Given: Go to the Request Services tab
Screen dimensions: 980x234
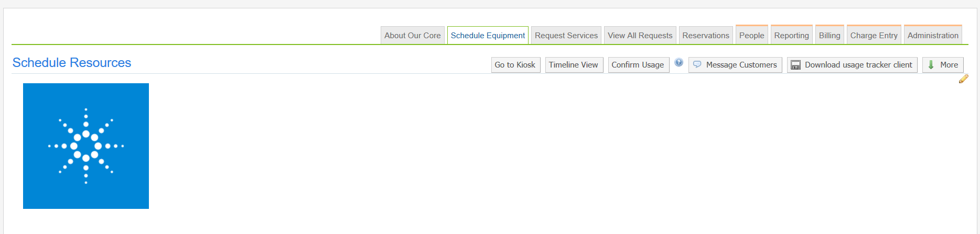Looking at the screenshot, I should click(566, 36).
